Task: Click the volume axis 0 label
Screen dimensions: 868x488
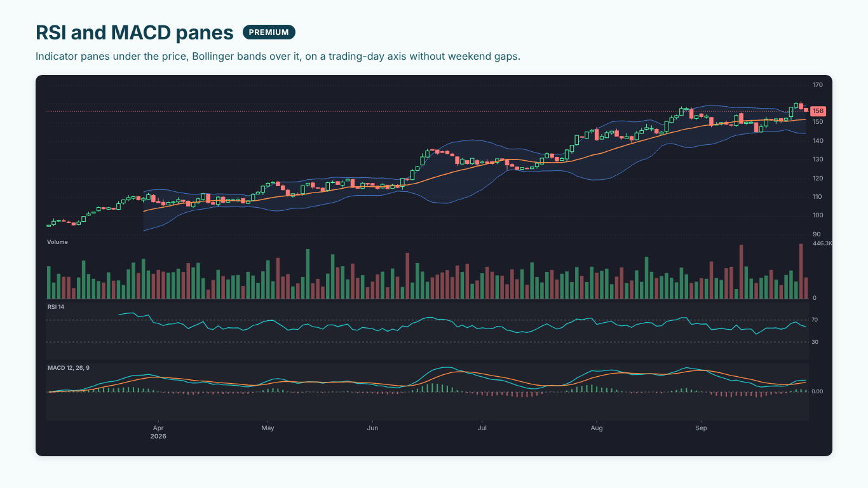Action: pos(815,298)
